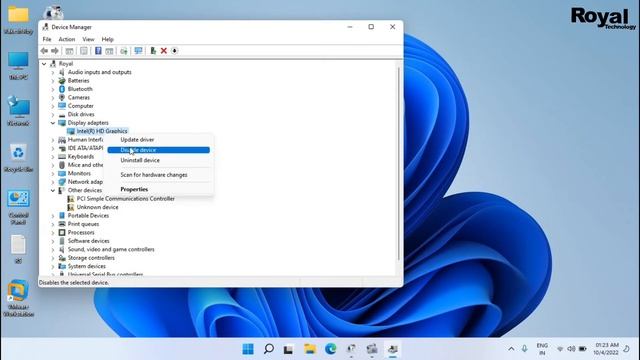Viewport: 640px width, 360px height.
Task: Expand the Bluetooth category arrow
Action: [x=53, y=89]
